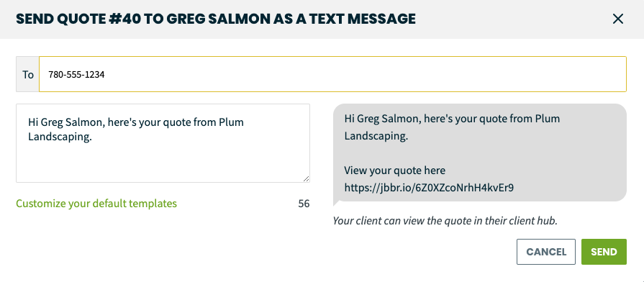Click the word "Plum" in message editor
This screenshot has width=644, height=282.
231,122
